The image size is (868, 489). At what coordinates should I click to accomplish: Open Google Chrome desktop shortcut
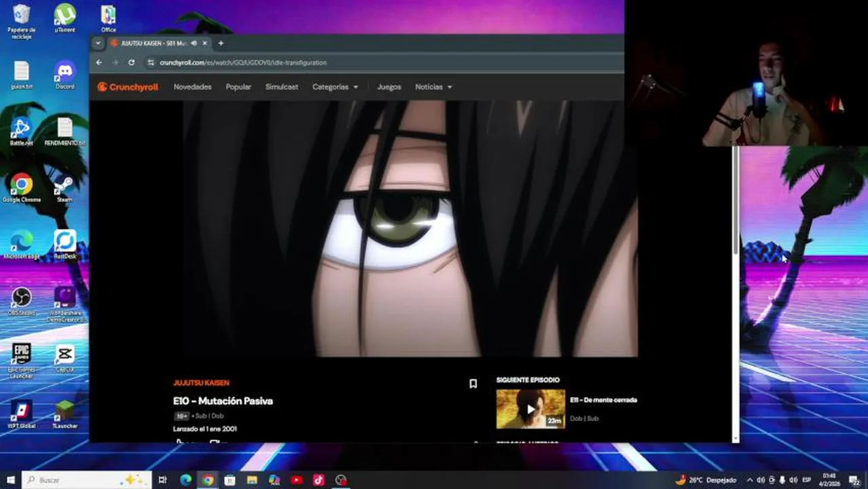22,188
